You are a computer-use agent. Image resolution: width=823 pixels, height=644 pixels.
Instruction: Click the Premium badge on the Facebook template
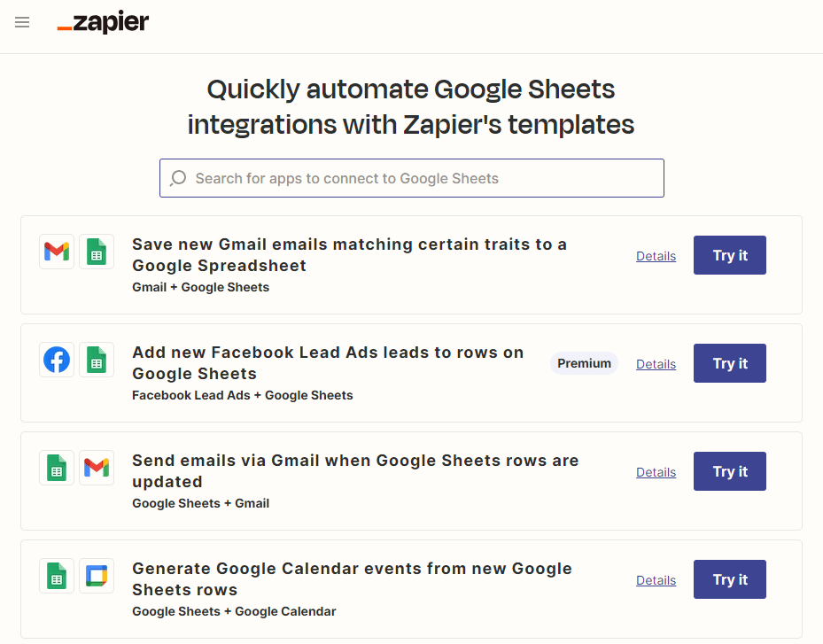[584, 363]
